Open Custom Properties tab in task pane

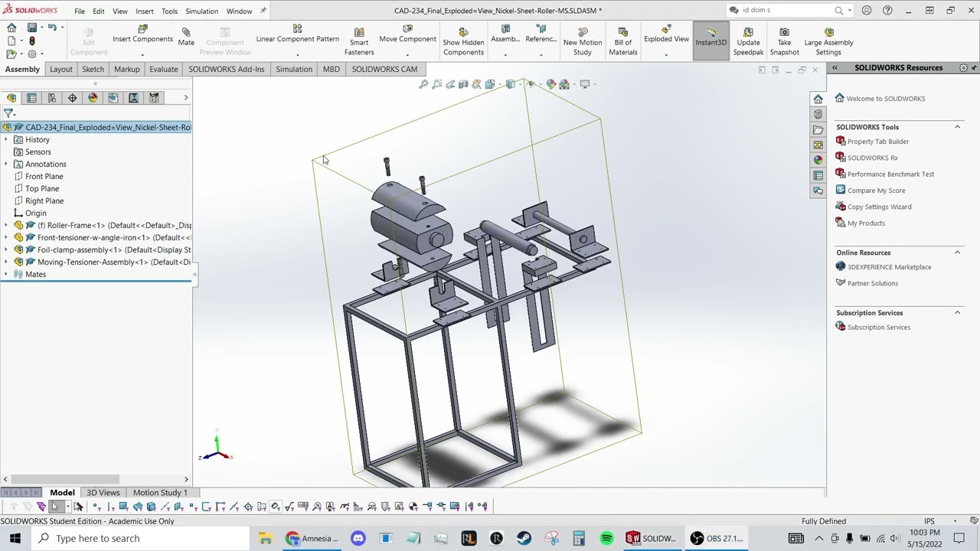818,175
